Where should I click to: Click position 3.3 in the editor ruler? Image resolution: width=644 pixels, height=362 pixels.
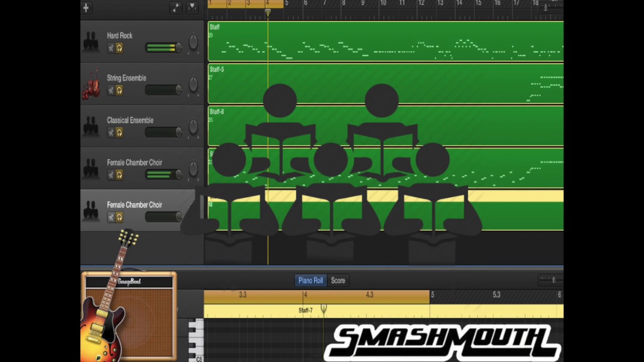(x=243, y=295)
